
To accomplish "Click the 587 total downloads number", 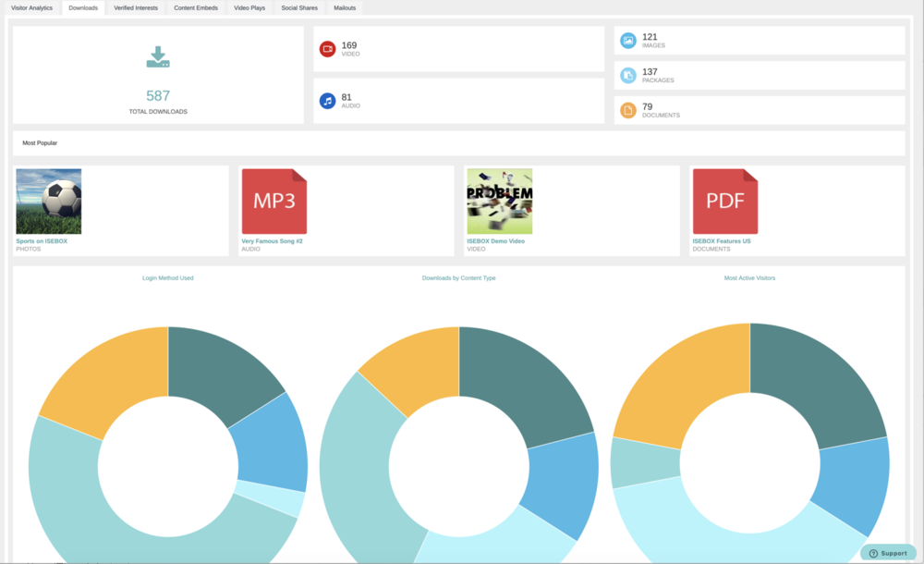I will [x=158, y=95].
